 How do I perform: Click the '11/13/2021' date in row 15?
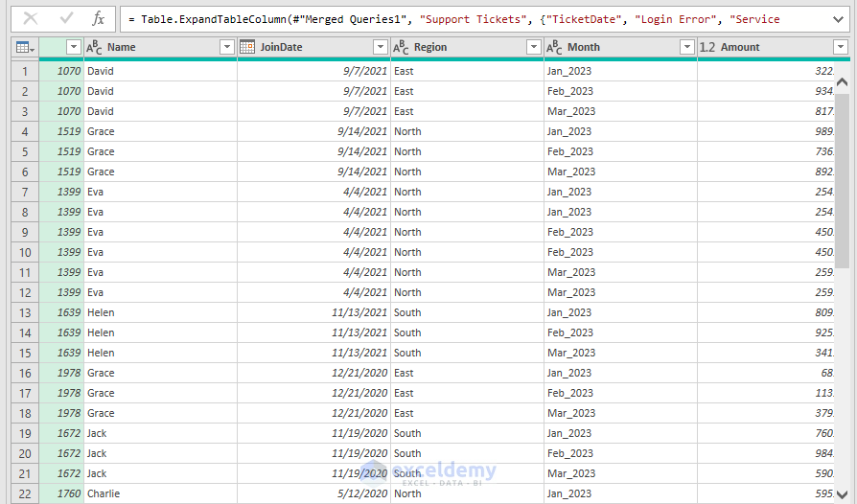point(314,353)
